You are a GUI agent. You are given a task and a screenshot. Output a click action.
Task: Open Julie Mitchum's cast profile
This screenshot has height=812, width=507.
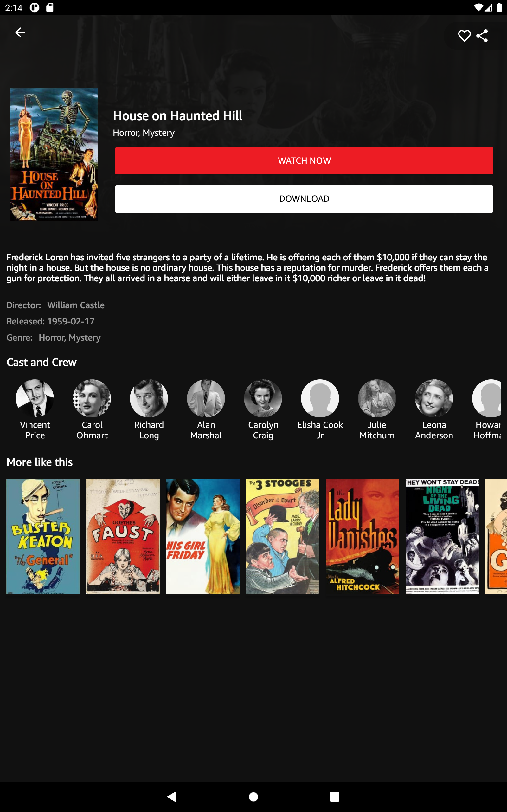pyautogui.click(x=377, y=398)
